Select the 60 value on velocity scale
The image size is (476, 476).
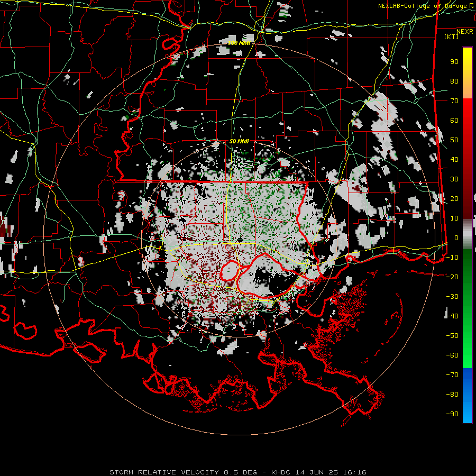coord(454,120)
